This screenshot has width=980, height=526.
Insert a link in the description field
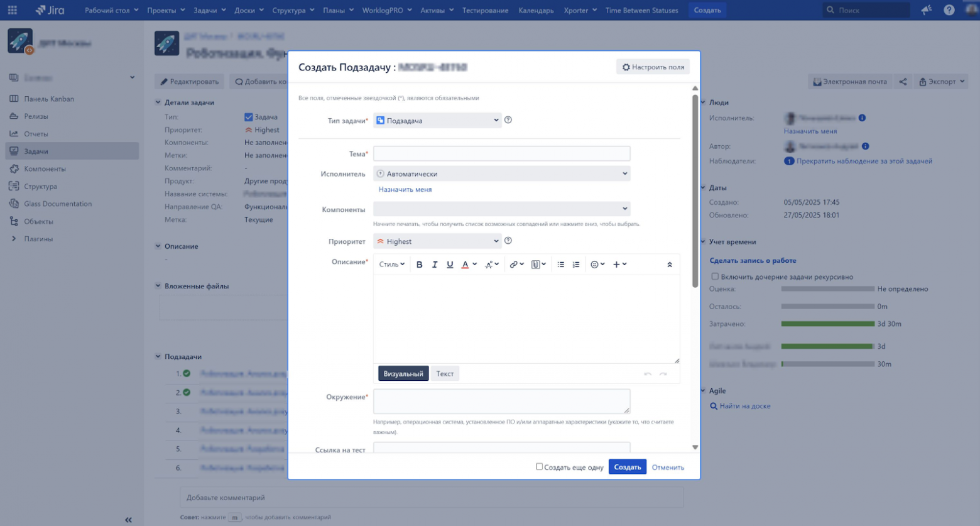pyautogui.click(x=513, y=264)
